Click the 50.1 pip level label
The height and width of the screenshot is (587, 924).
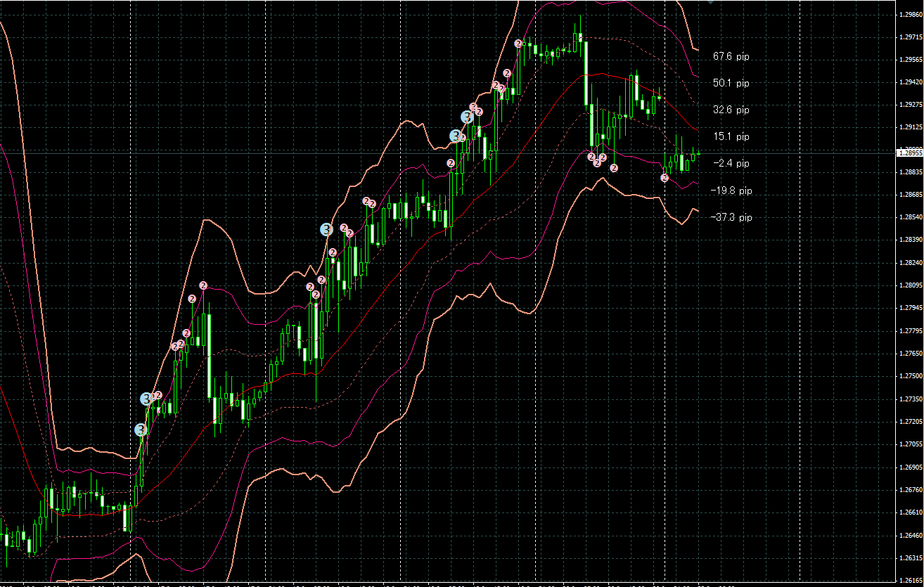tap(731, 83)
